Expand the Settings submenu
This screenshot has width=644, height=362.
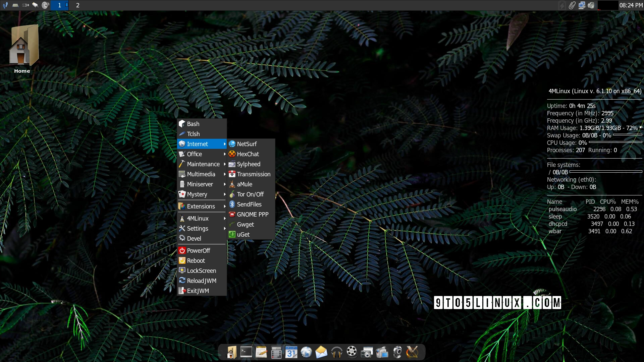(197, 228)
